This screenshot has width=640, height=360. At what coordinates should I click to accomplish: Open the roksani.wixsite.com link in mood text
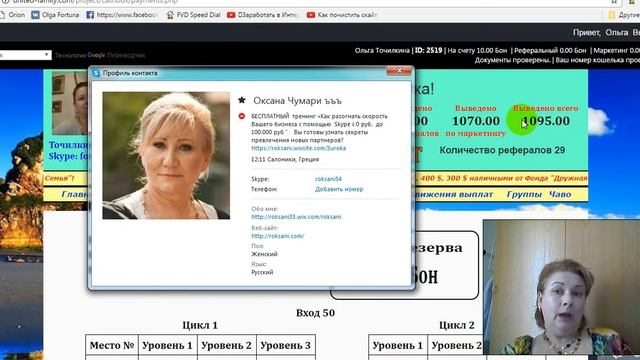point(299,148)
